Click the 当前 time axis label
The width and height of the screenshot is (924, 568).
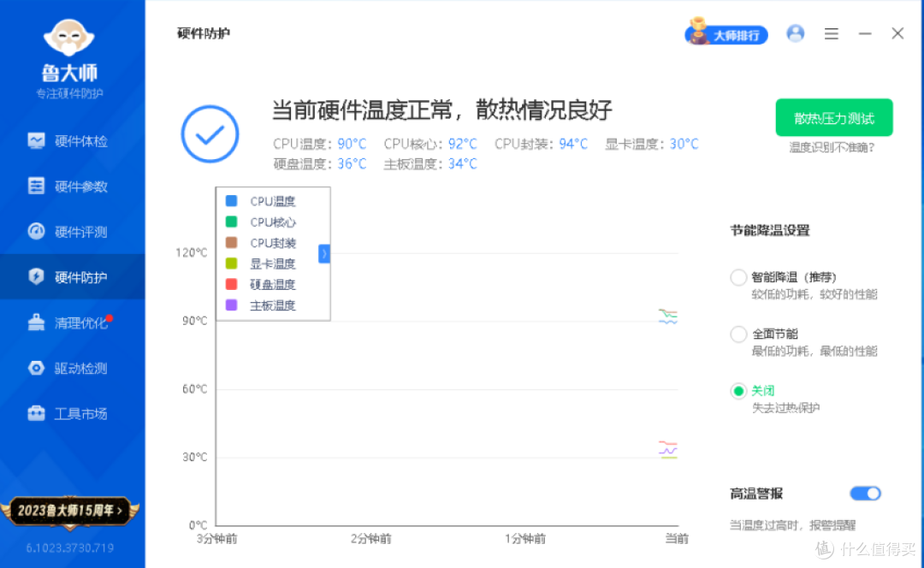click(x=677, y=539)
